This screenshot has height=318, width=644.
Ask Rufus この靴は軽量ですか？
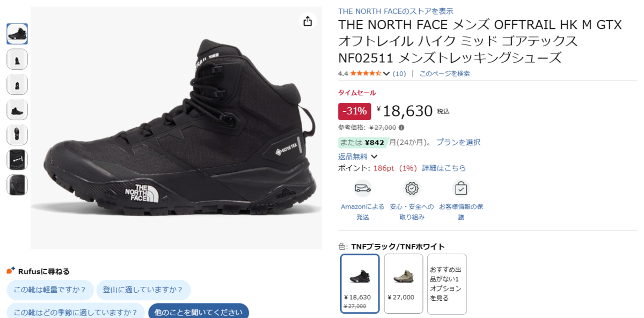pos(50,290)
